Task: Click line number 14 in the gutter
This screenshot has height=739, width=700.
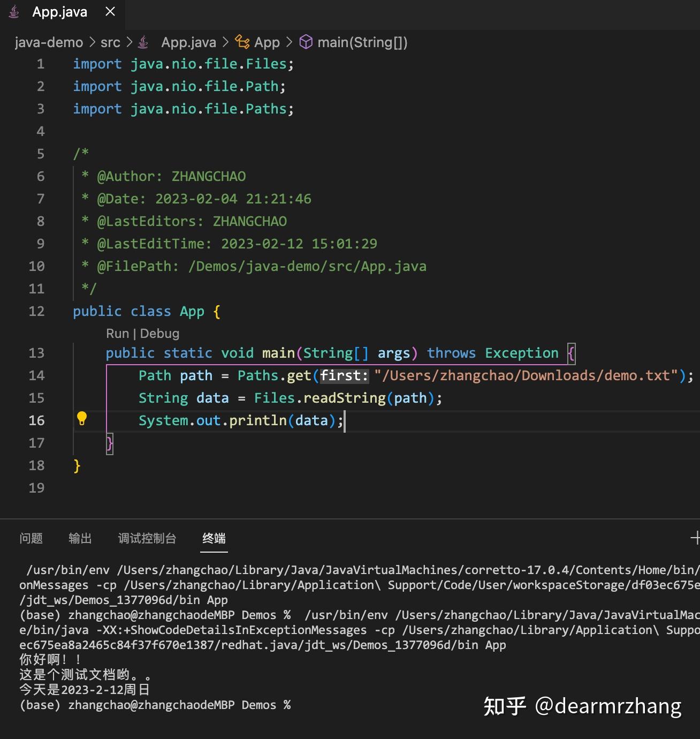Action: coord(37,375)
